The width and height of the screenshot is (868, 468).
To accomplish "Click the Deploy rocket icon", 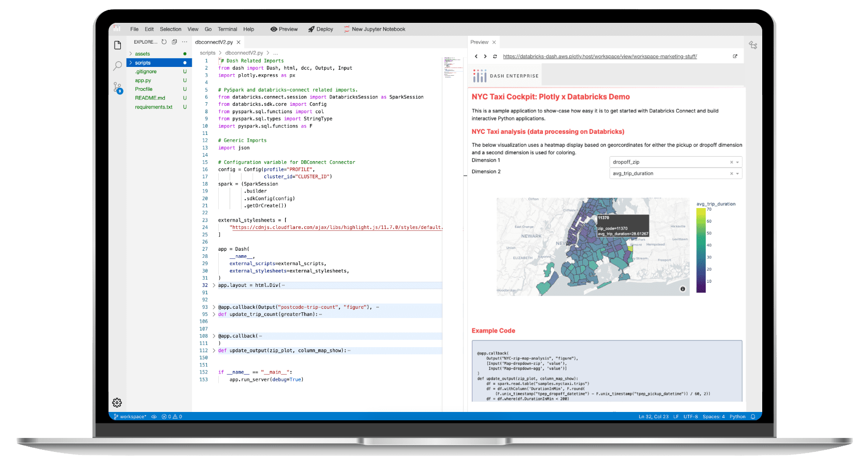I will 311,29.
